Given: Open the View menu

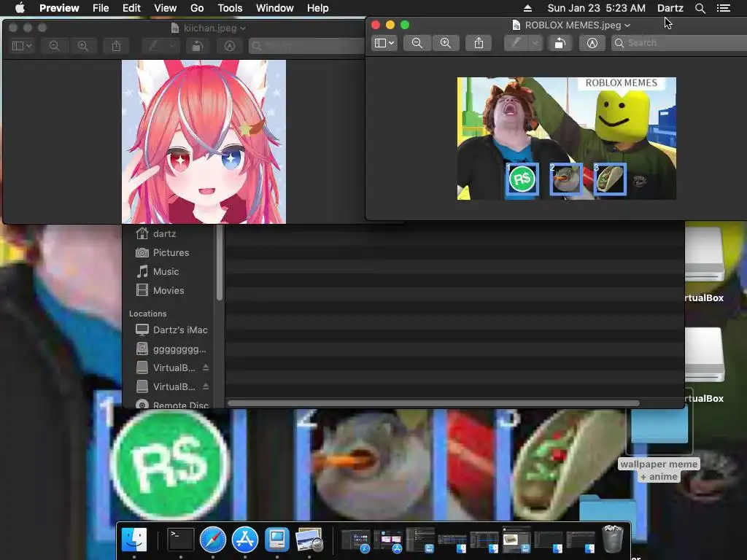Looking at the screenshot, I should (x=166, y=8).
